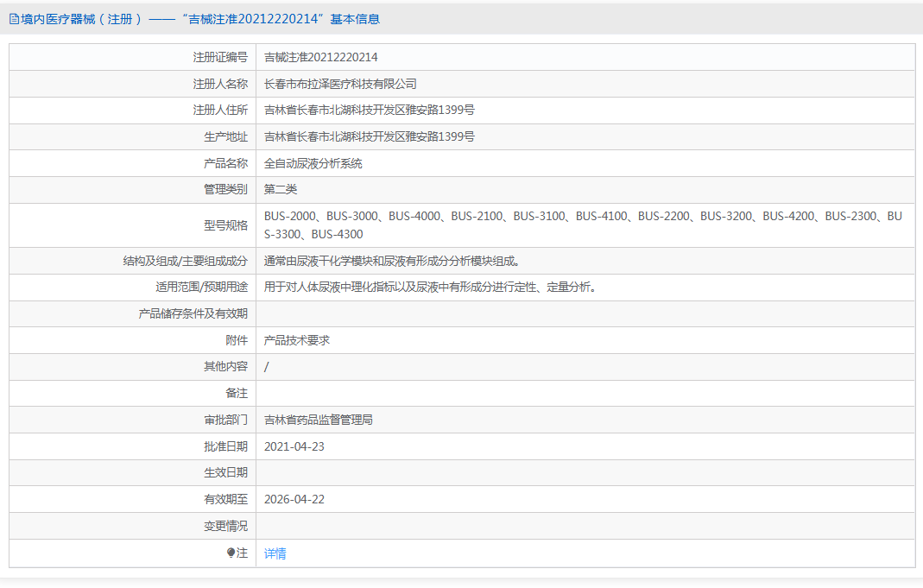Click the 注册人住所 label

pyautogui.click(x=220, y=110)
